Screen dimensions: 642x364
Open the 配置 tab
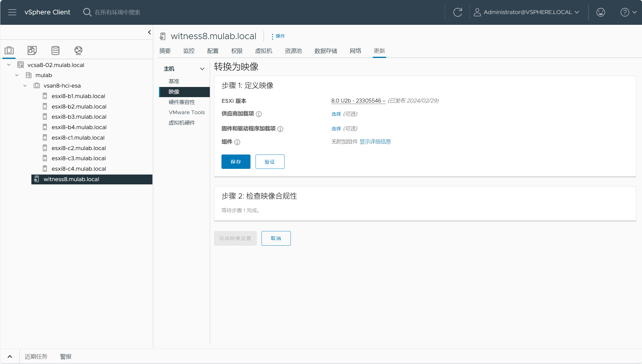(x=213, y=51)
